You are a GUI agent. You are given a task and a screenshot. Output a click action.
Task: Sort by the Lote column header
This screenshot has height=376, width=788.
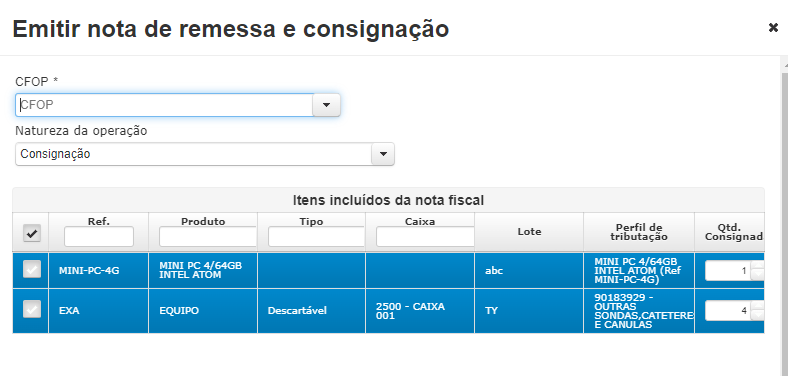529,232
